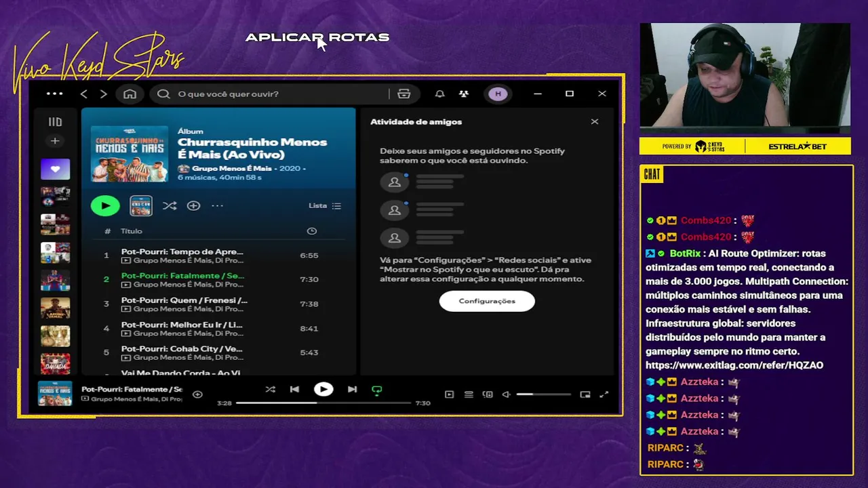Open the notifications bell
868x488 pixels.
point(439,94)
